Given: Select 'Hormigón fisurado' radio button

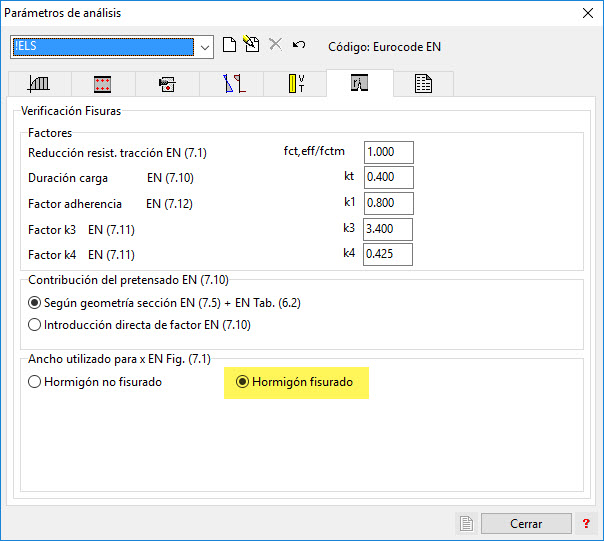Looking at the screenshot, I should [241, 381].
